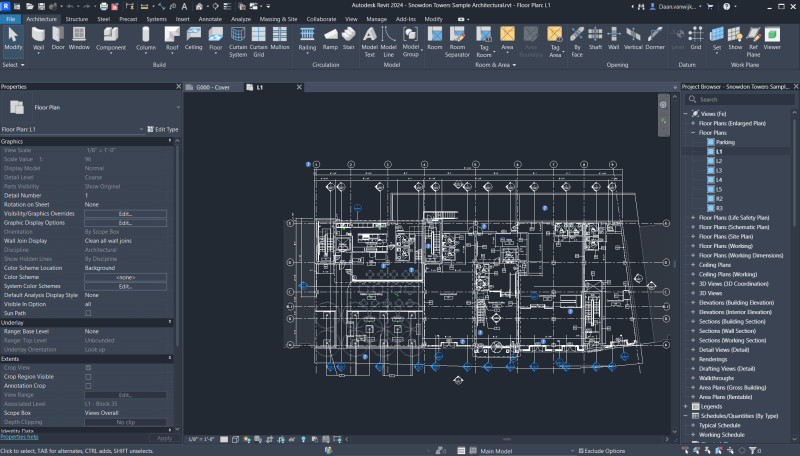The height and width of the screenshot is (456, 800).
Task: Click Edit button for Visibility/Graphics Overrides
Action: point(125,213)
